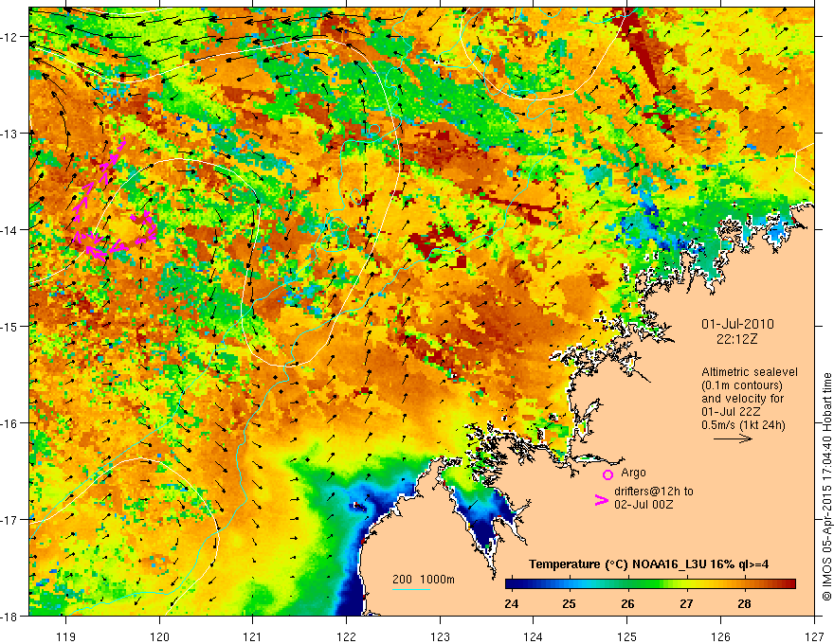Click the 'Argo' legend label
Image resolution: width=834 pixels, height=644 pixels.
(x=633, y=473)
